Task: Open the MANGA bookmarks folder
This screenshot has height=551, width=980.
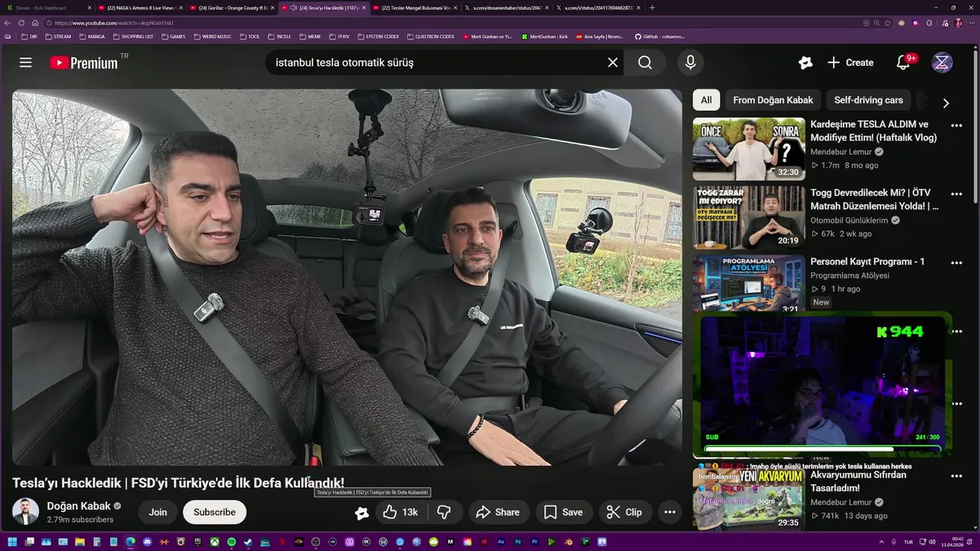Action: tap(92, 36)
